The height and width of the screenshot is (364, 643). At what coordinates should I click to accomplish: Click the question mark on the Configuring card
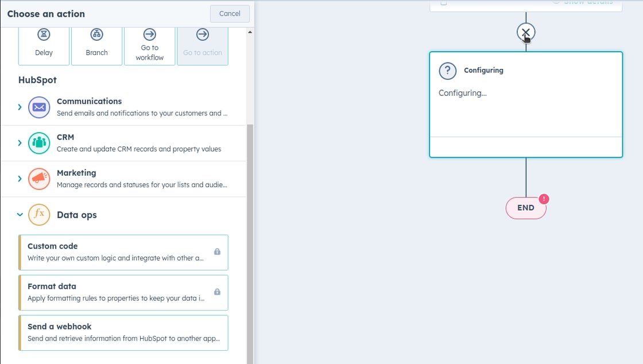(x=447, y=71)
